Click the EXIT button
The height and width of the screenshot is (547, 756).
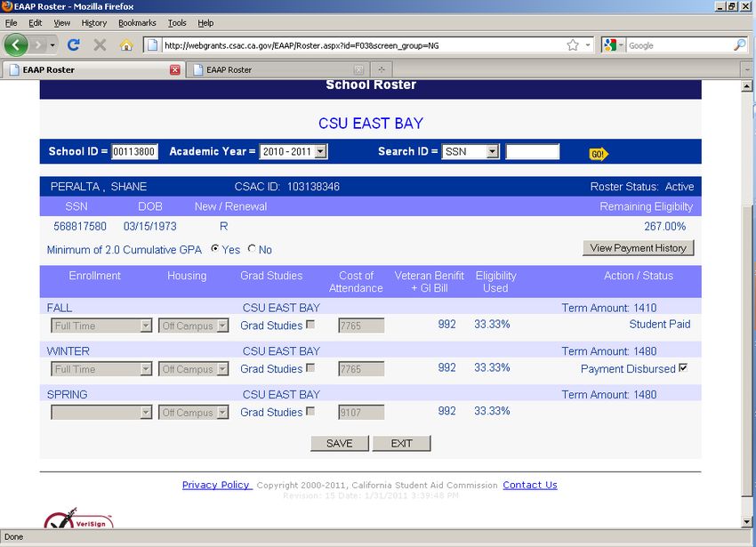coord(402,443)
